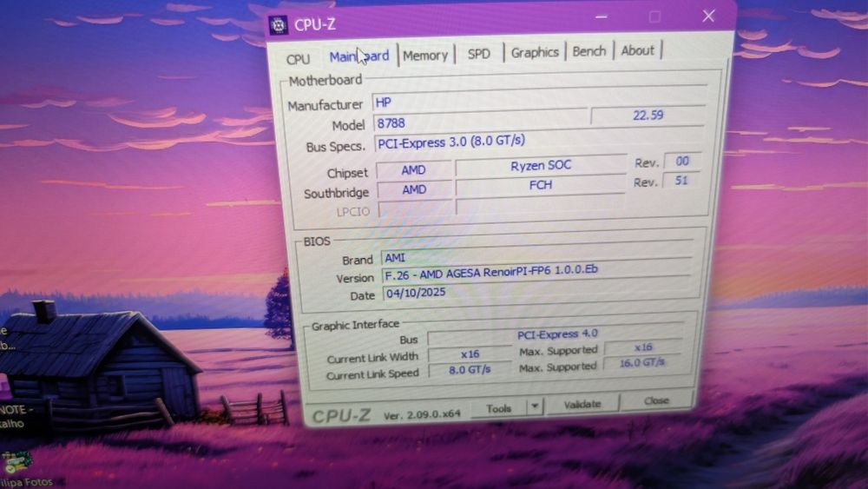This screenshot has width=868, height=489.
Task: Click the Close button at bottom
Action: [656, 400]
